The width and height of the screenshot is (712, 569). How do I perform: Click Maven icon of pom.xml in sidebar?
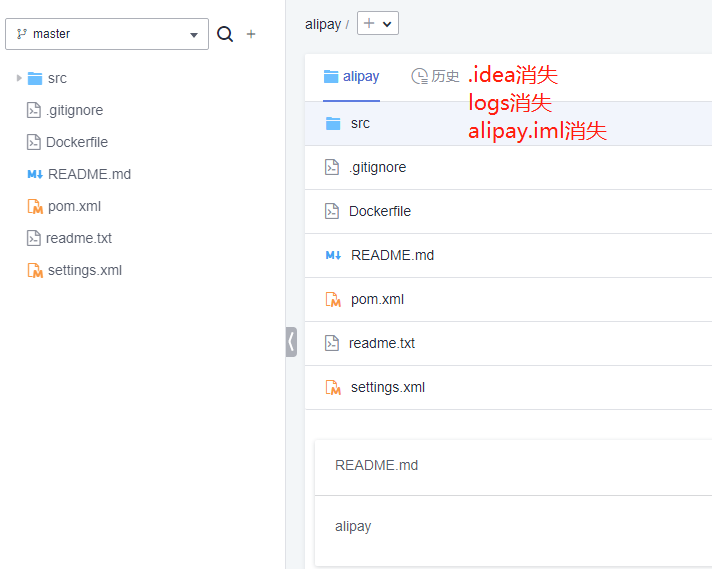point(35,206)
